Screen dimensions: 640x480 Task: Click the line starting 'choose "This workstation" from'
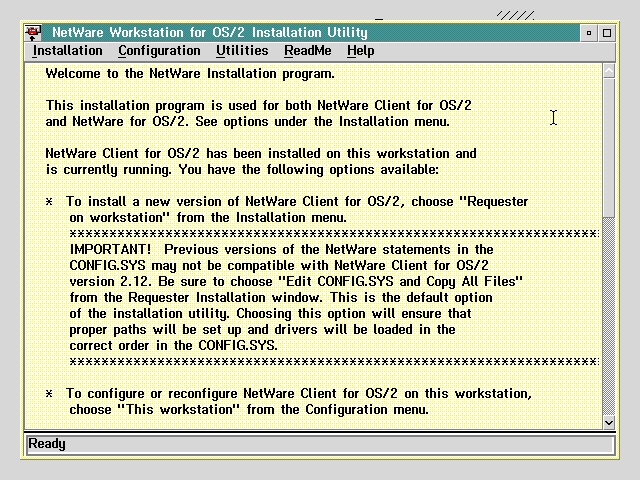pyautogui.click(x=249, y=409)
